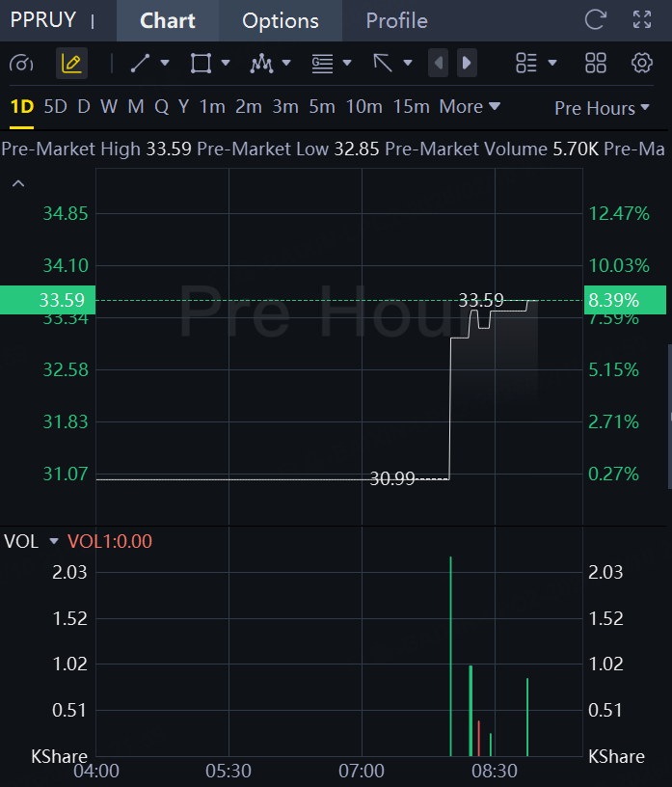Click the fullscreen expand icon

click(x=642, y=20)
